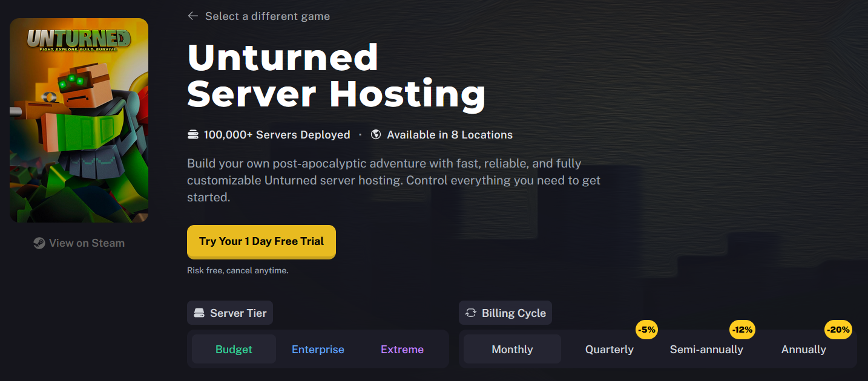
Task: Click the globe locations icon
Action: (376, 135)
